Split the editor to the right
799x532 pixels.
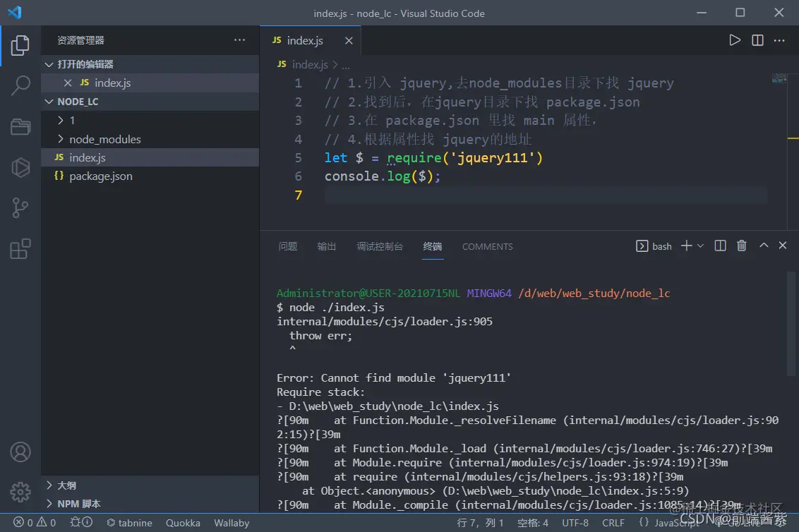pyautogui.click(x=757, y=40)
